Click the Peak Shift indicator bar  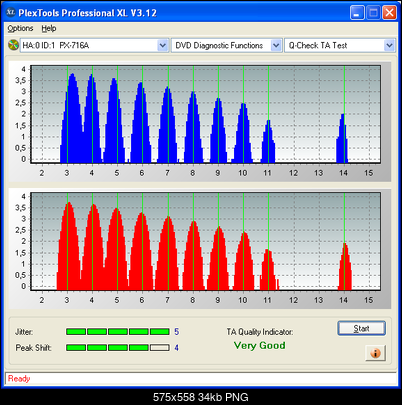118,348
